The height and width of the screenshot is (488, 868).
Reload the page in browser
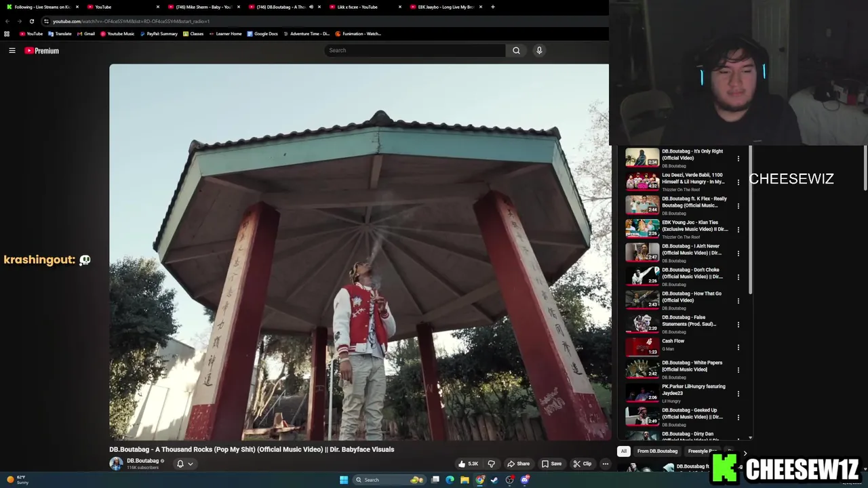point(31,21)
